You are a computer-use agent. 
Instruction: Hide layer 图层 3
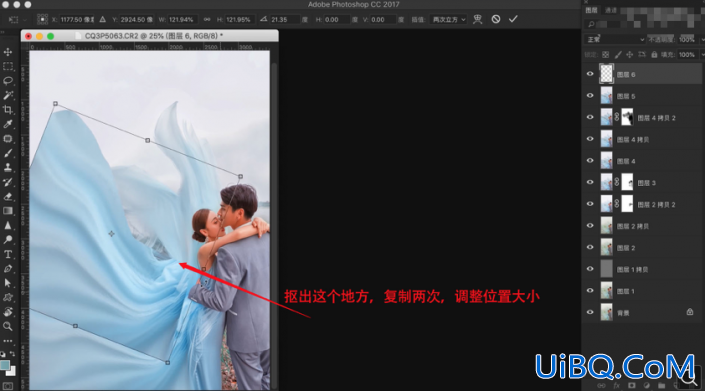[590, 182]
